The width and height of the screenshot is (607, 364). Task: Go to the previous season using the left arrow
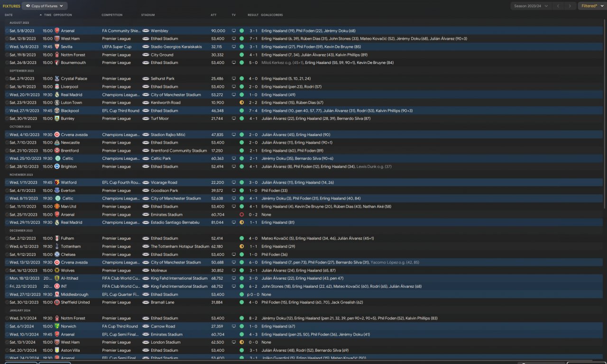(559, 6)
